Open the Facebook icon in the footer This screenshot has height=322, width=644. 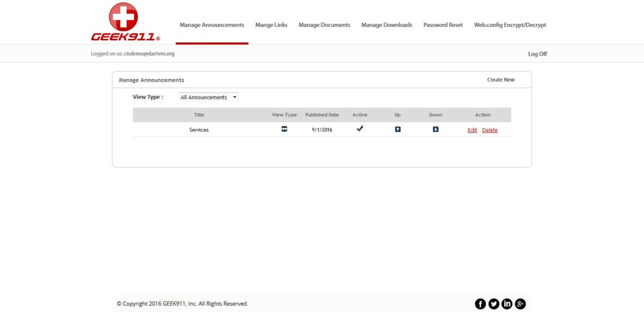click(480, 303)
